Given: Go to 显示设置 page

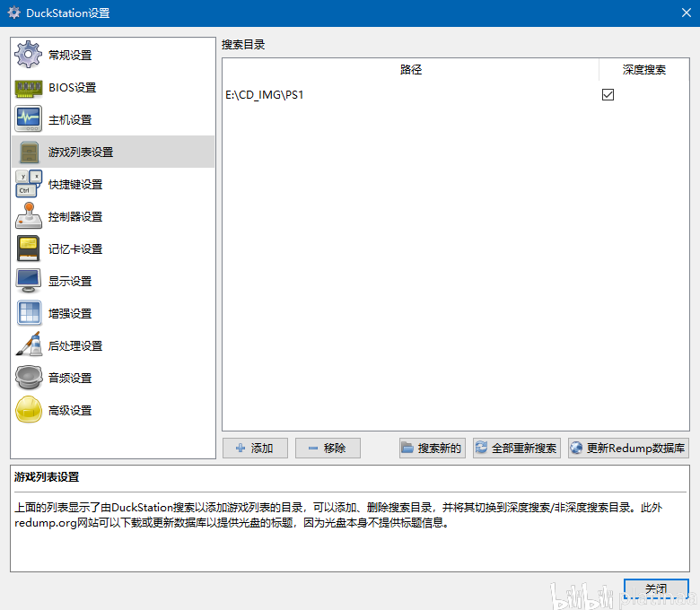Looking at the screenshot, I should pyautogui.click(x=70, y=282).
